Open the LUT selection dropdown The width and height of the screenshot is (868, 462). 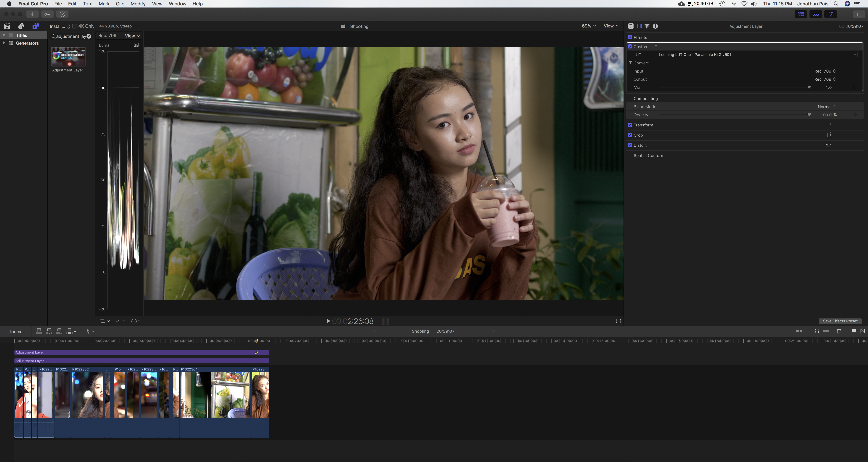756,55
